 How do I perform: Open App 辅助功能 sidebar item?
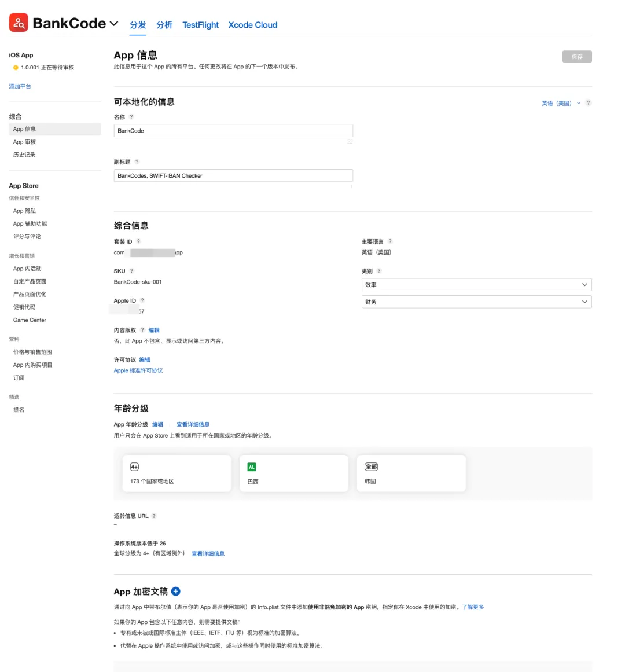click(x=30, y=224)
